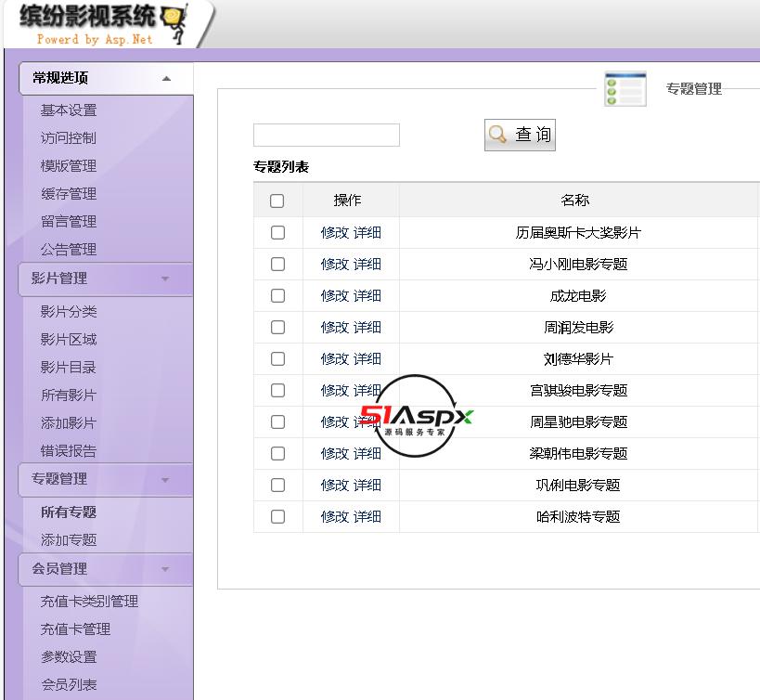Click the 周星驰电影专题 name cell
This screenshot has width=760, height=700.
pyautogui.click(x=579, y=421)
